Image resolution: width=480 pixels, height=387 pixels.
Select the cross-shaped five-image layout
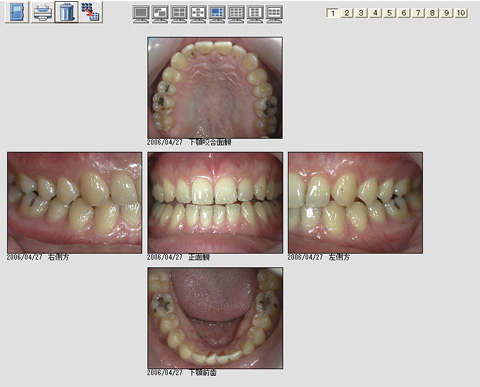[198, 14]
